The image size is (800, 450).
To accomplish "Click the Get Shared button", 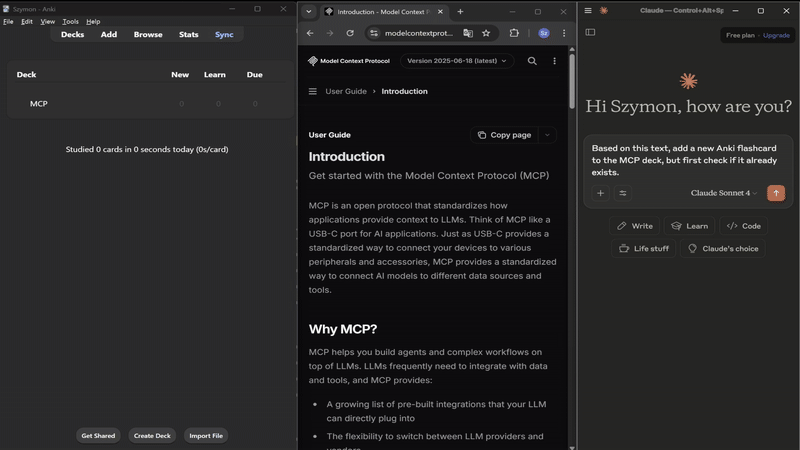I will [98, 436].
